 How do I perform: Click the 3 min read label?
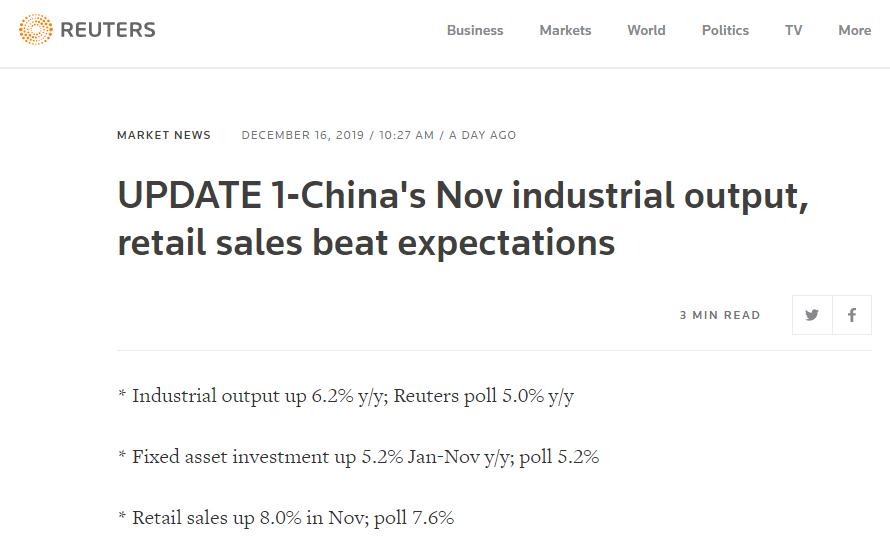tap(720, 315)
